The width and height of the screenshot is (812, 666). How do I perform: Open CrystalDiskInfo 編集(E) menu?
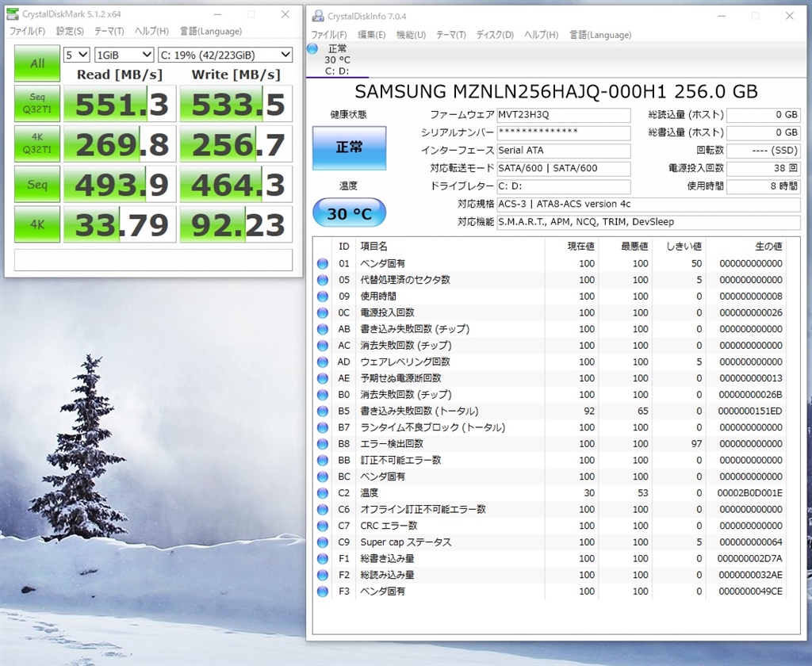(x=371, y=35)
